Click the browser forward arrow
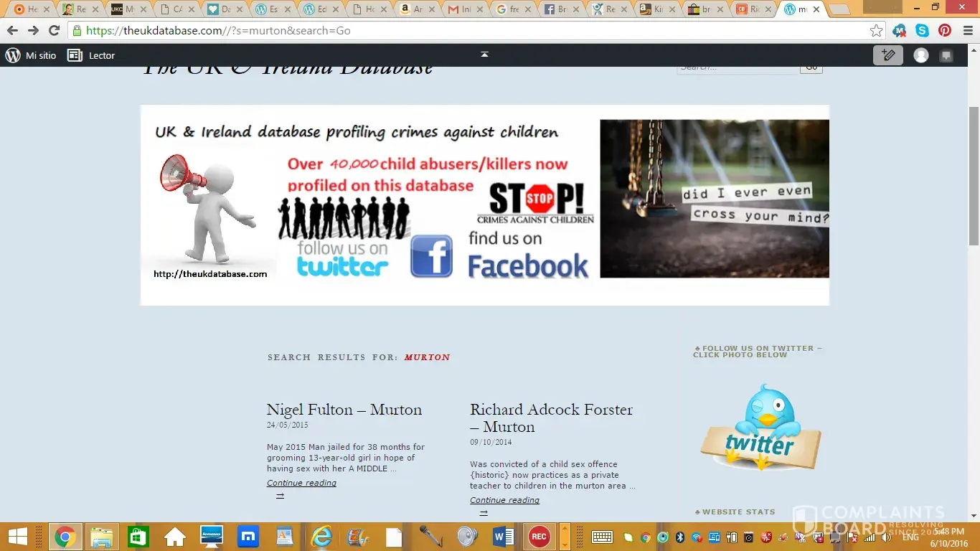This screenshot has height=551, width=980. tap(33, 31)
